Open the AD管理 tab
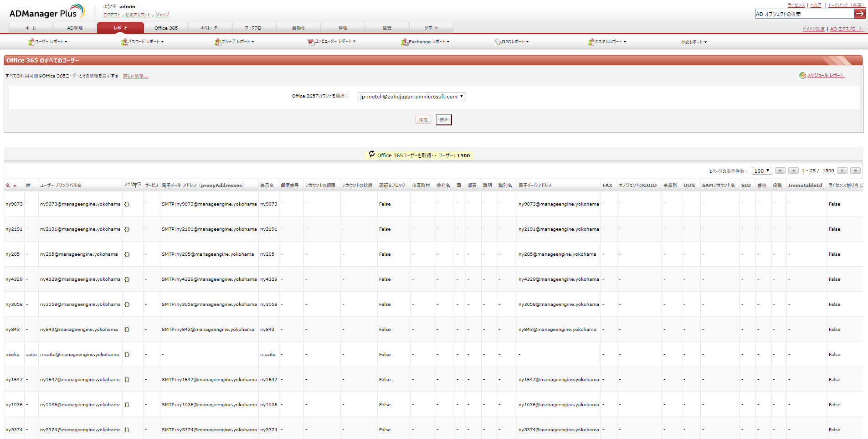868x439 pixels. click(75, 28)
